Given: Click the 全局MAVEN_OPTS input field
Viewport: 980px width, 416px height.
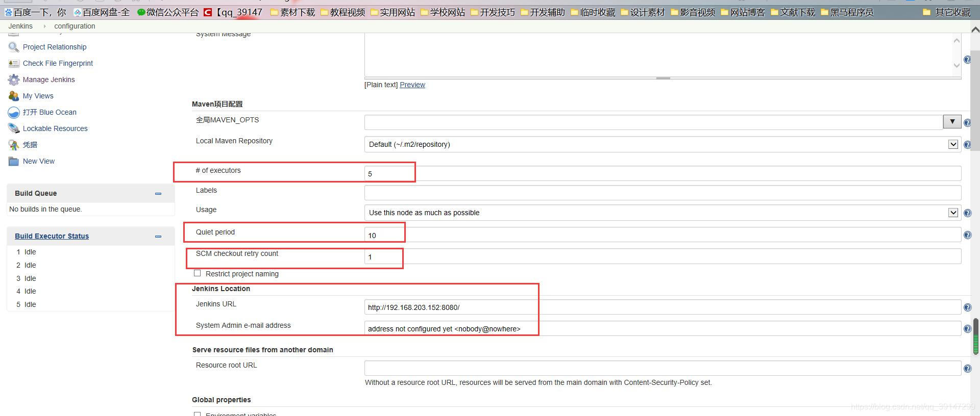Looking at the screenshot, I should (x=653, y=122).
